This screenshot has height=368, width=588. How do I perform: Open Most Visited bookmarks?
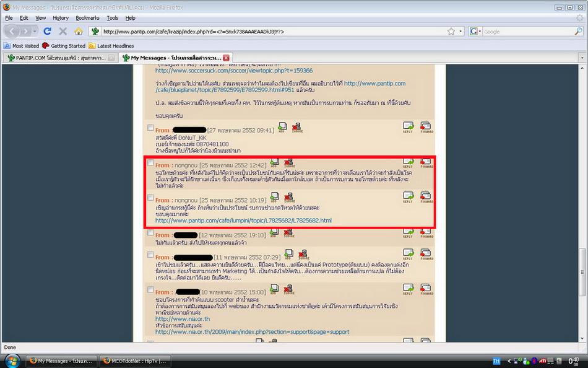coord(22,46)
